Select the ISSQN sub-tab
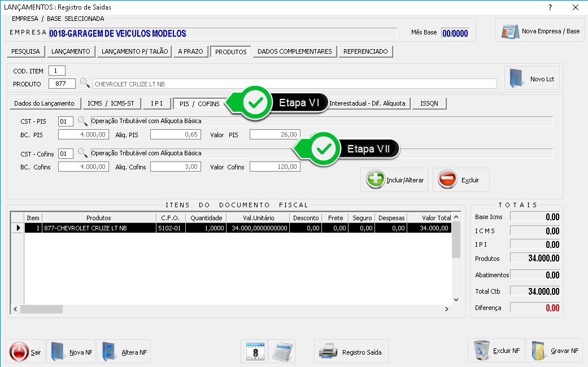This screenshot has width=588, height=367. pyautogui.click(x=429, y=103)
